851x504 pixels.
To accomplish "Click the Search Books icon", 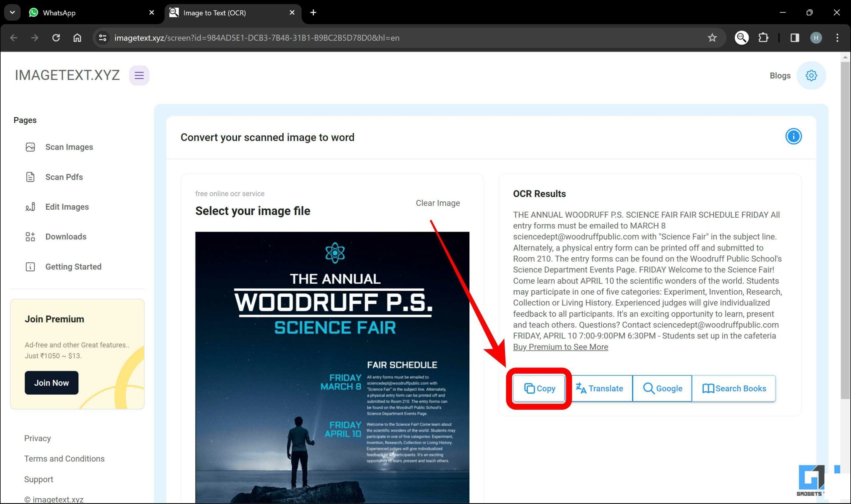I will (734, 388).
